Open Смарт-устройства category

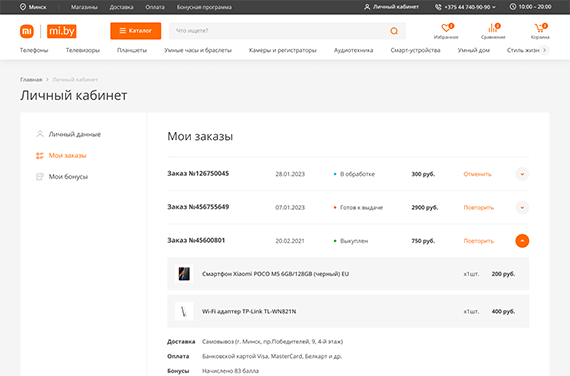click(415, 50)
